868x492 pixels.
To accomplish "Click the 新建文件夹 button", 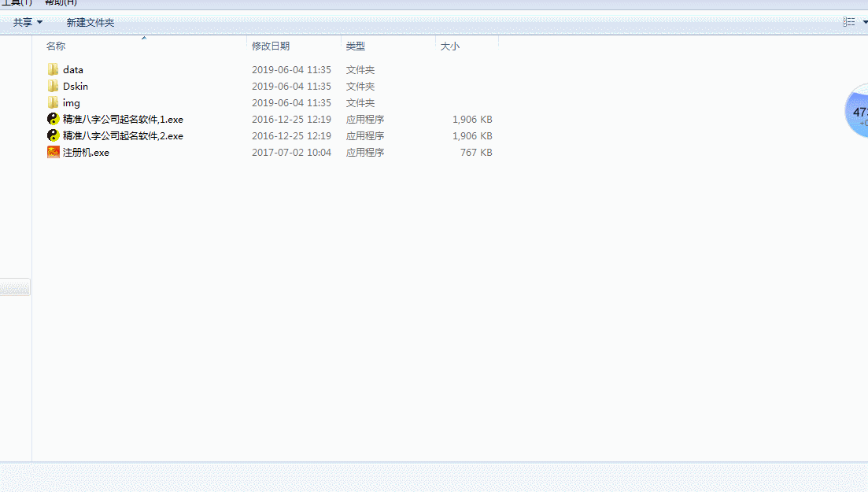I will [90, 22].
